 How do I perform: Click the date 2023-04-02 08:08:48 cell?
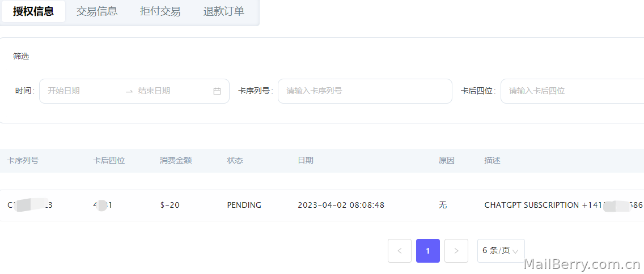[x=341, y=205]
